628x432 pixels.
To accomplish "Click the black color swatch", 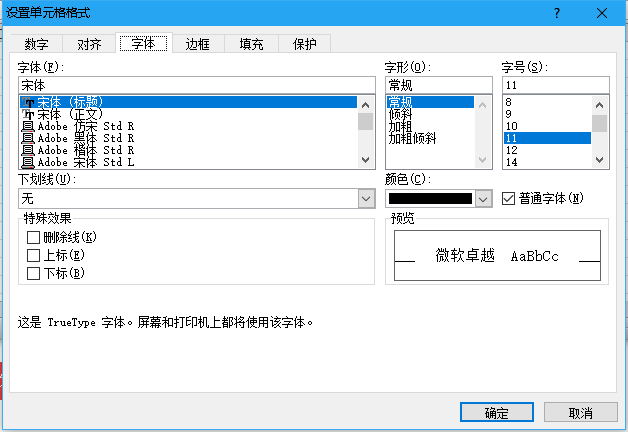I will pos(430,199).
